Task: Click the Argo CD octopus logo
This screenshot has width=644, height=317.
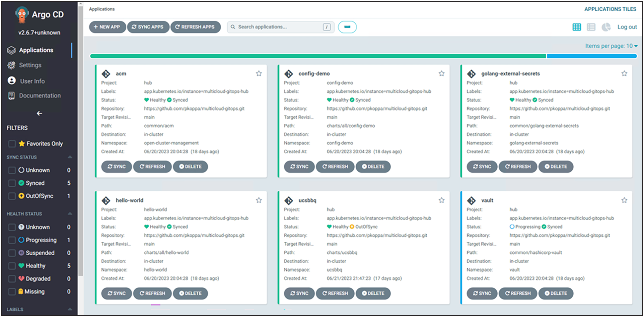Action: point(22,15)
